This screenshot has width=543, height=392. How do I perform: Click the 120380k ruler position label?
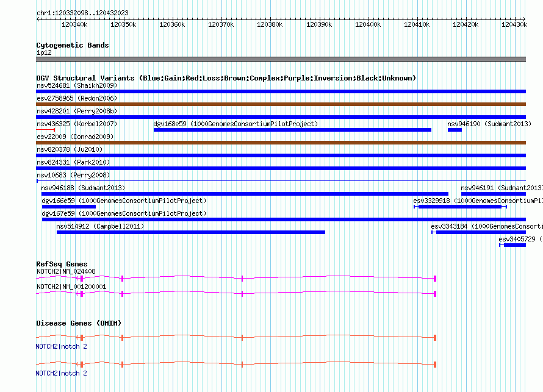(x=270, y=24)
